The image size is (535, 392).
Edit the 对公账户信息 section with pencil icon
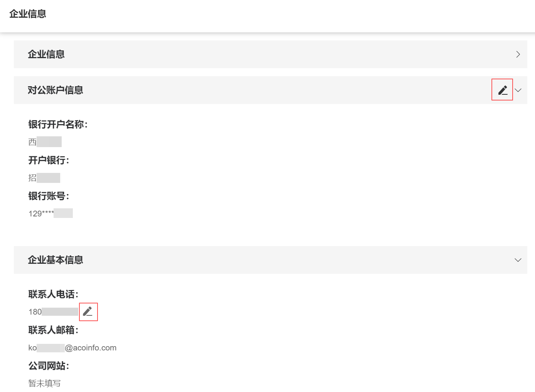click(502, 90)
